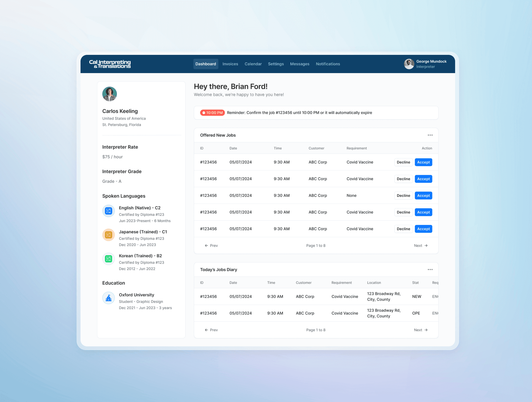Open the Today's Jobs Diary options menu
Image resolution: width=532 pixels, height=402 pixels.
pyautogui.click(x=430, y=270)
